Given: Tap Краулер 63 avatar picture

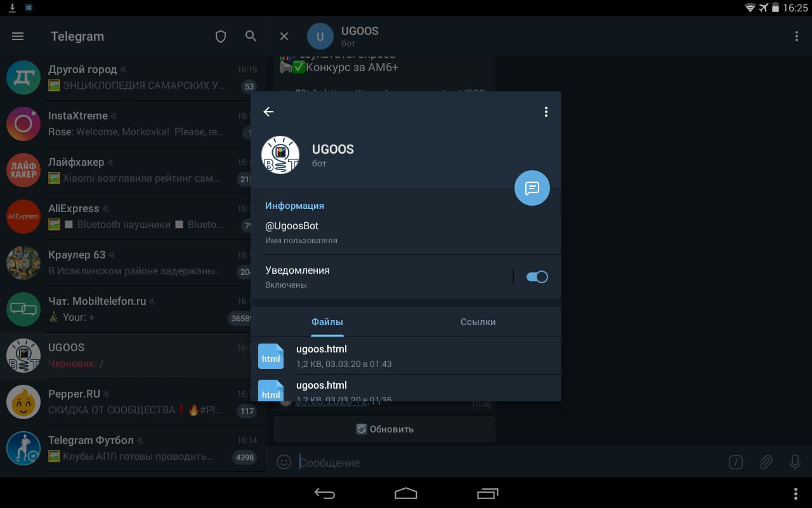Looking at the screenshot, I should (23, 263).
